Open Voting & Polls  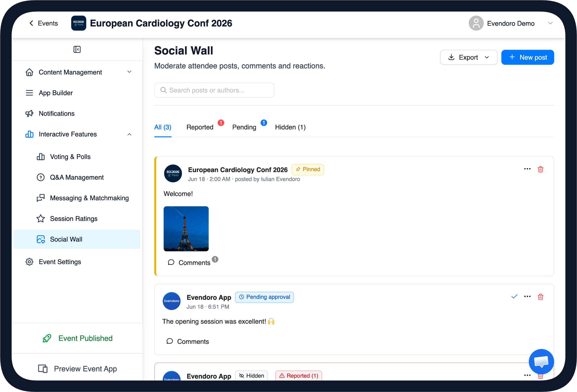point(76,157)
